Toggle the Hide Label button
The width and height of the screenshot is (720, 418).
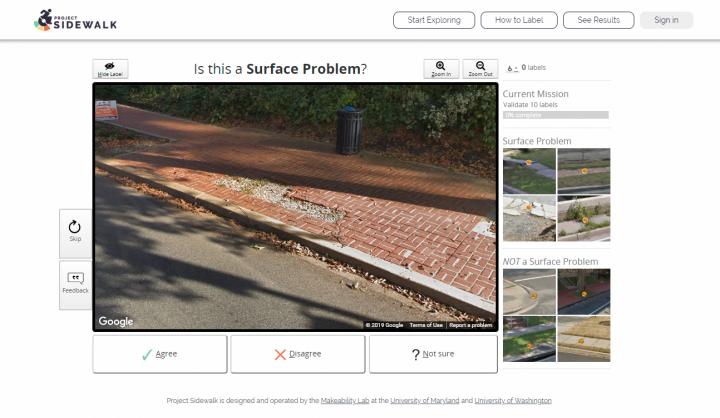click(x=110, y=69)
